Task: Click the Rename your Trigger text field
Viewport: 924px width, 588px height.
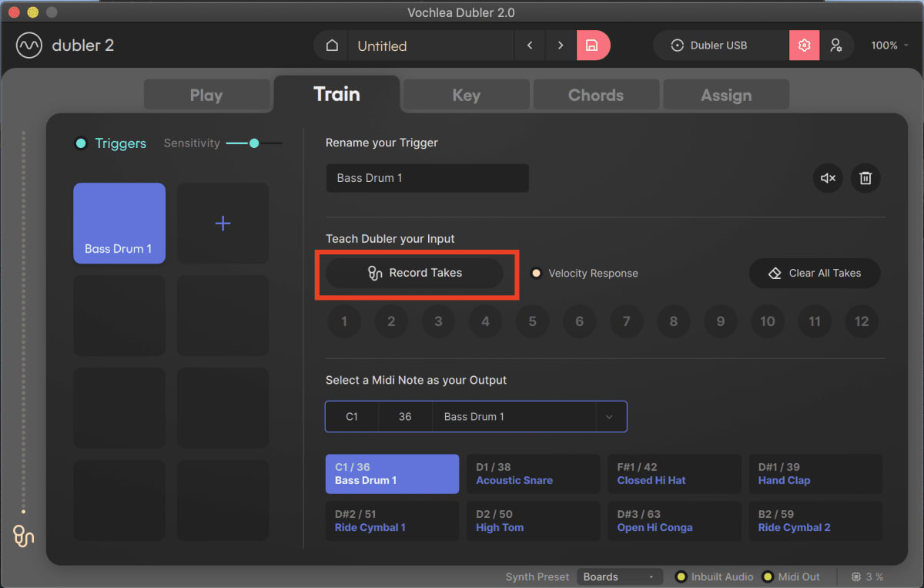Action: point(427,178)
